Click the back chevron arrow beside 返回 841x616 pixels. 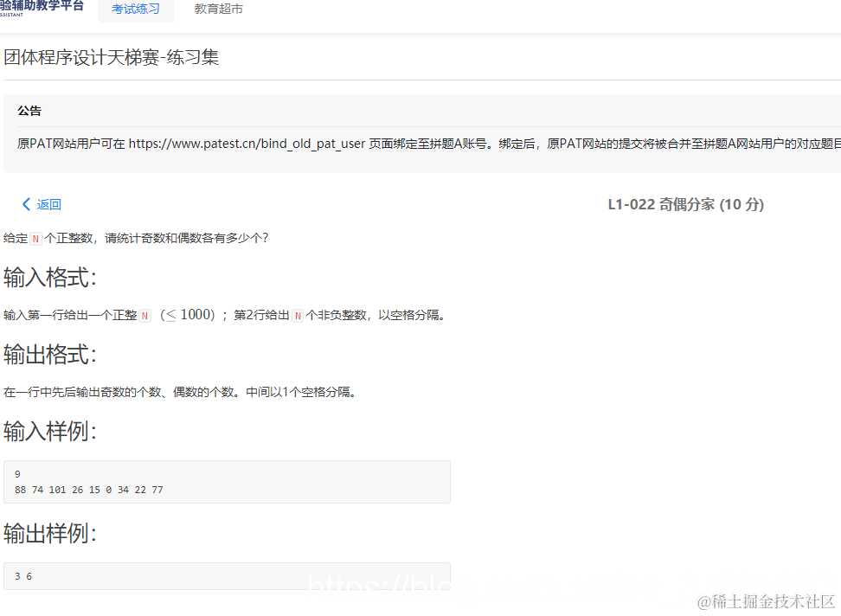27,204
